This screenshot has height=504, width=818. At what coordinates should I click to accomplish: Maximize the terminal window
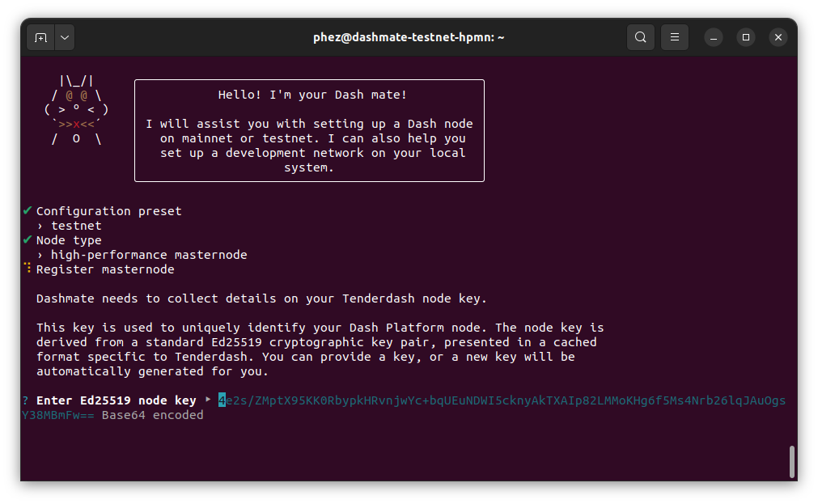pyautogui.click(x=746, y=37)
